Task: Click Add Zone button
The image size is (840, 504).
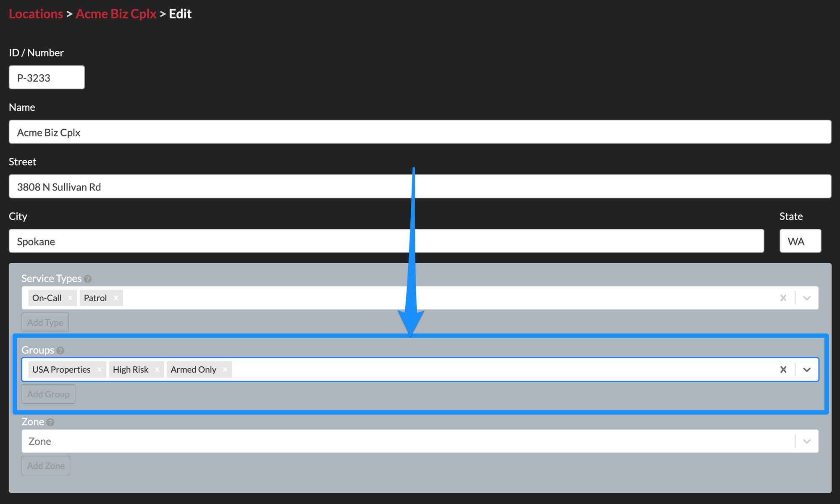Action: click(x=46, y=465)
